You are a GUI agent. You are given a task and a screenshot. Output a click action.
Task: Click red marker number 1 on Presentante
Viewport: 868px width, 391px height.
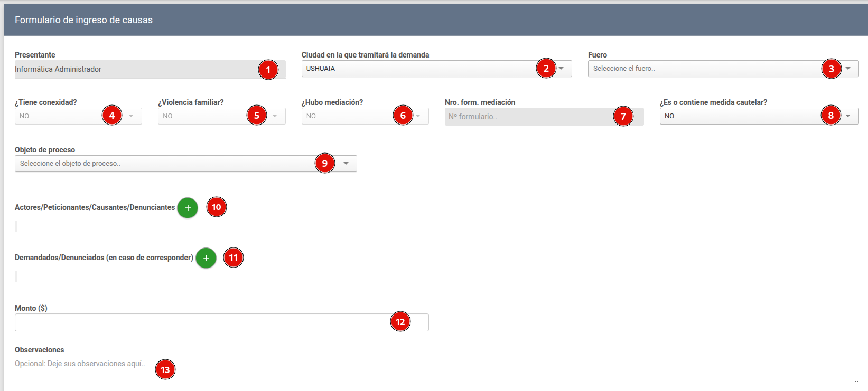[x=268, y=70]
